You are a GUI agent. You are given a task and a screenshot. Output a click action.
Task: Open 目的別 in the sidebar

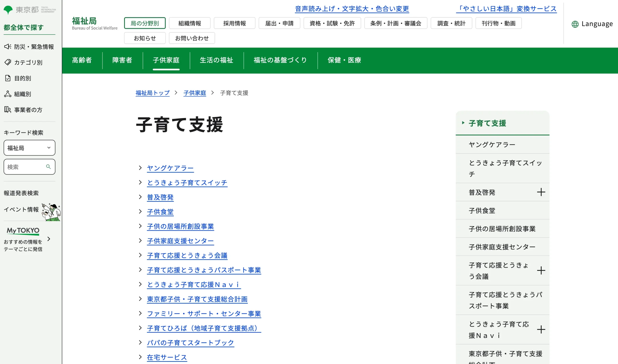(x=18, y=78)
